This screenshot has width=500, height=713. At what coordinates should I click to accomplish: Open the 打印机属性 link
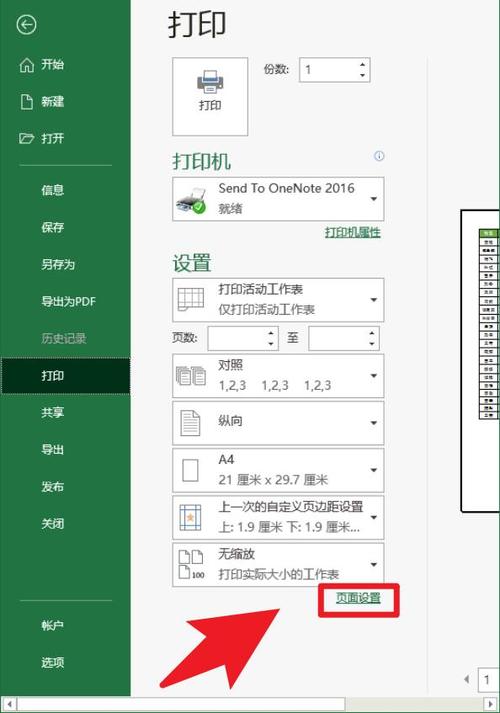[x=353, y=232]
